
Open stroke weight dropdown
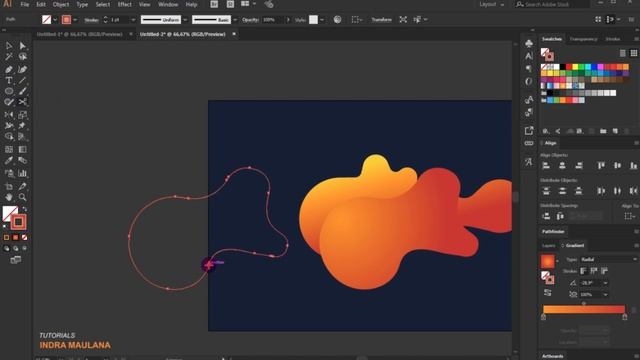pyautogui.click(x=133, y=20)
